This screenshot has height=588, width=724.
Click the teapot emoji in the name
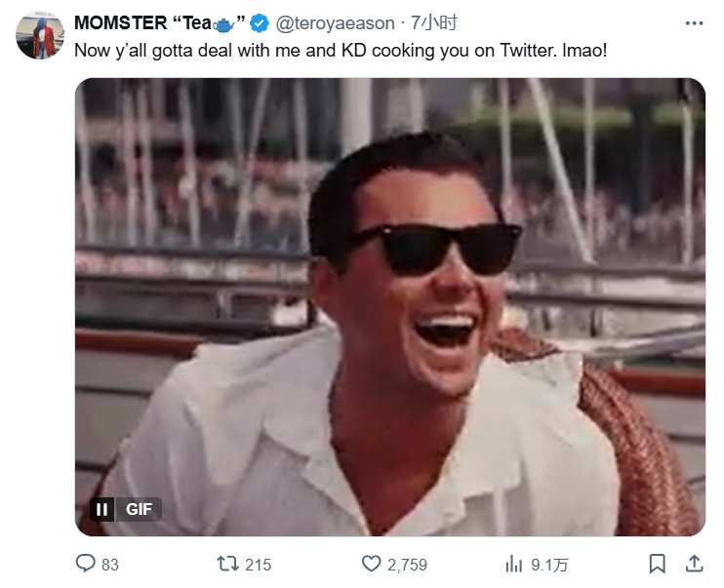click(222, 23)
